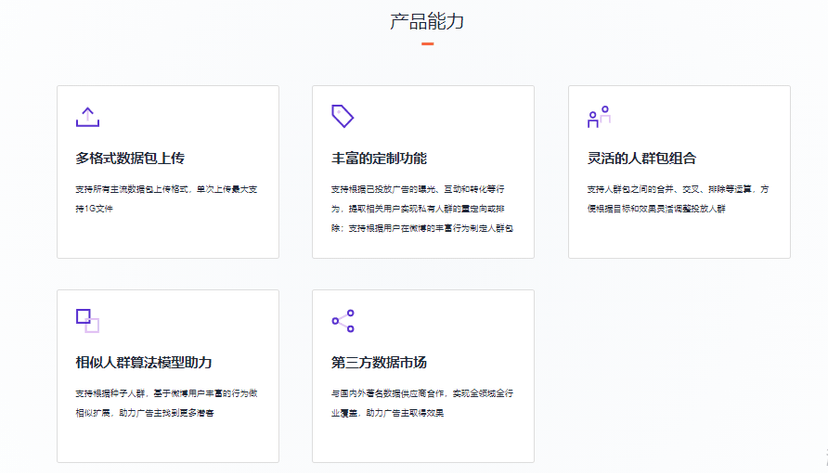This screenshot has height=473, width=828.
Task: Select the 灵活的人群包组合 card title
Action: (x=642, y=158)
